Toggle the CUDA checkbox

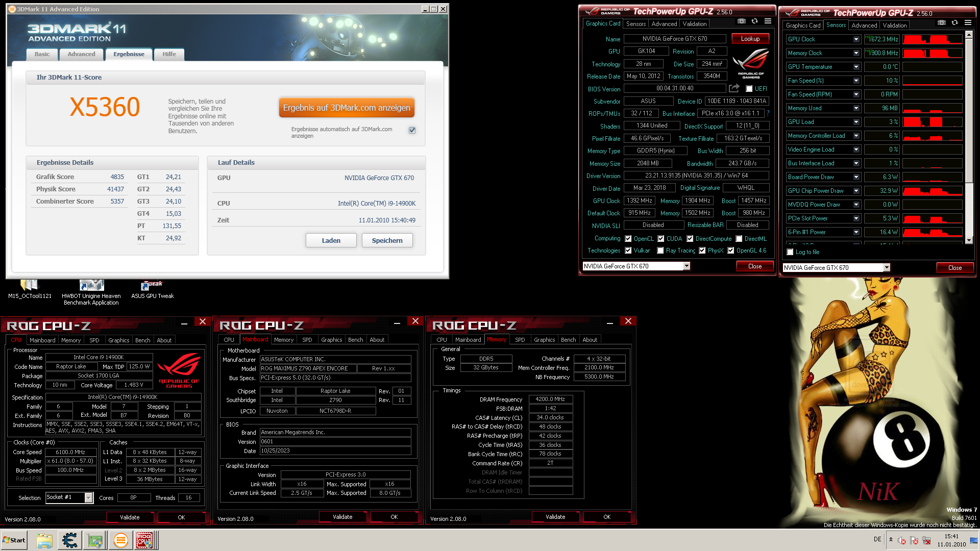[661, 239]
